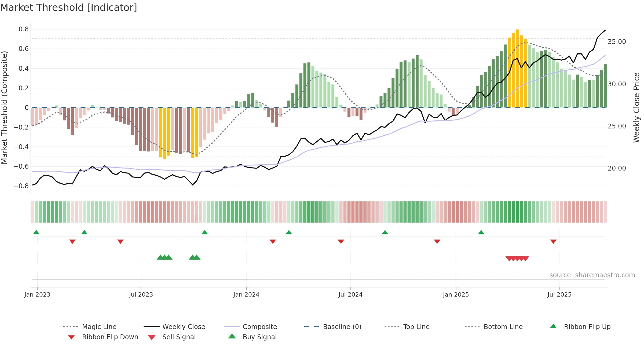Click the ribbon flip up marker before Jan 2024
Viewport: 644px width, 362px height.
point(205,232)
